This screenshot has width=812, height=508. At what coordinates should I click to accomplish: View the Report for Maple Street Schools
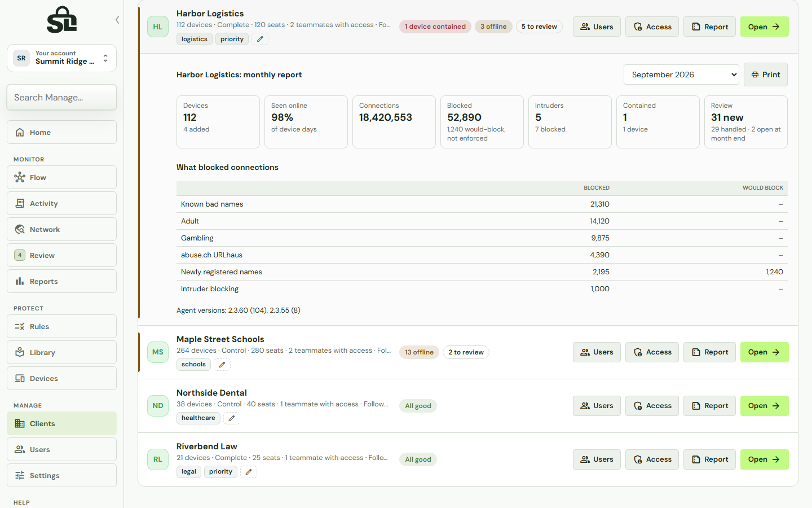click(x=709, y=352)
